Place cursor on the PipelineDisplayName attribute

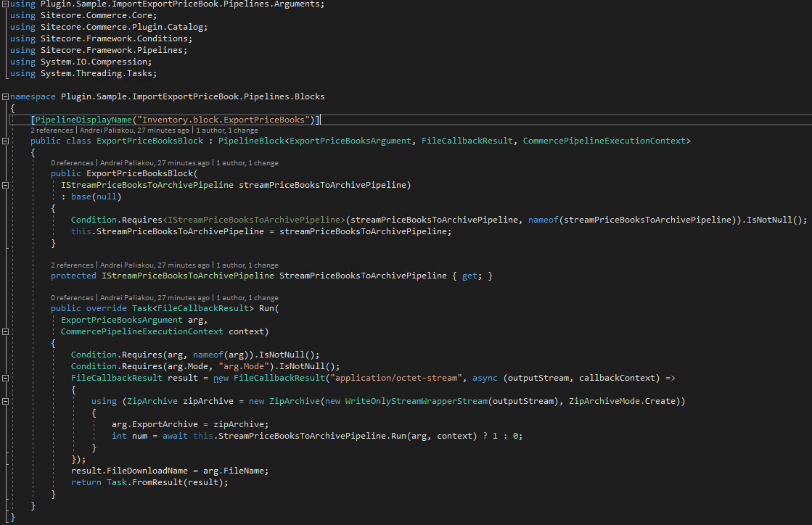84,120
